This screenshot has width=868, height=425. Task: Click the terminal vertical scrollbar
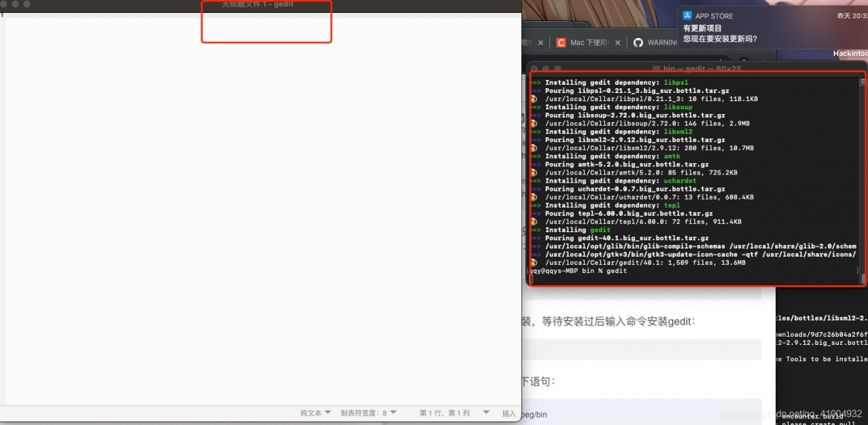(x=863, y=180)
